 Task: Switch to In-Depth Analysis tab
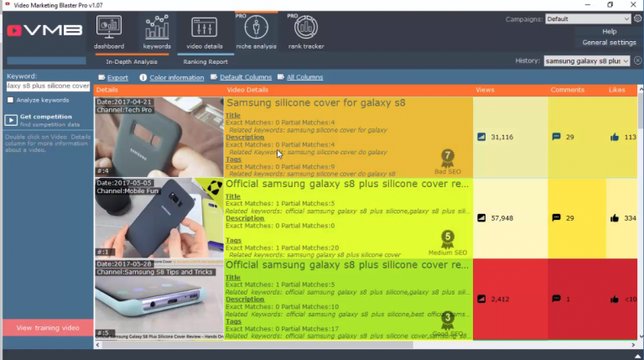point(132,61)
